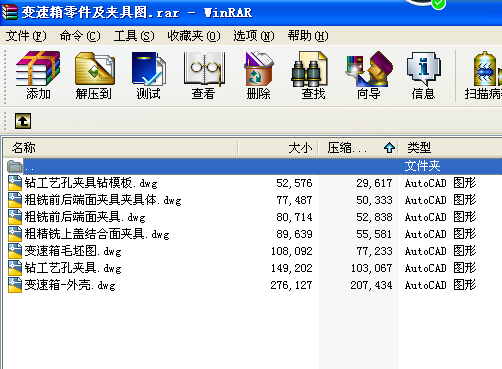Open the 帮助(H) menu
The image size is (502, 369).
click(308, 36)
